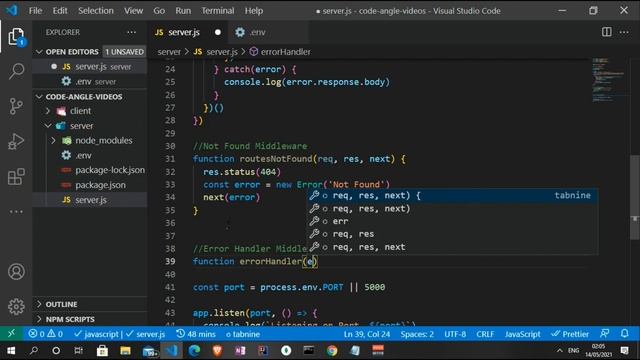Open editor more actions ellipsis

click(624, 32)
